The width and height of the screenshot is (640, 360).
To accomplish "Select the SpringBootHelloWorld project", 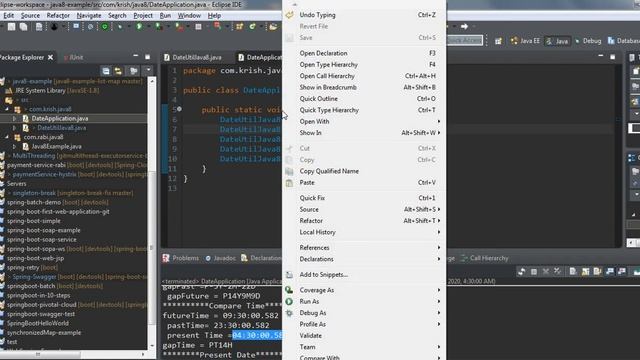I will (38, 323).
